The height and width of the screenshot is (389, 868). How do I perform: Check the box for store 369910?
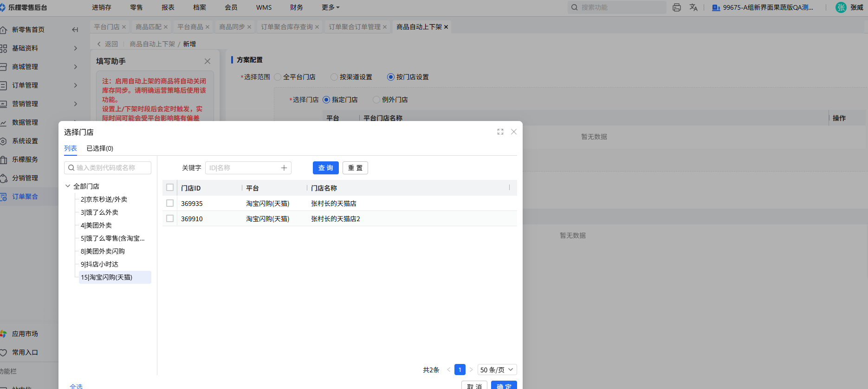click(170, 218)
